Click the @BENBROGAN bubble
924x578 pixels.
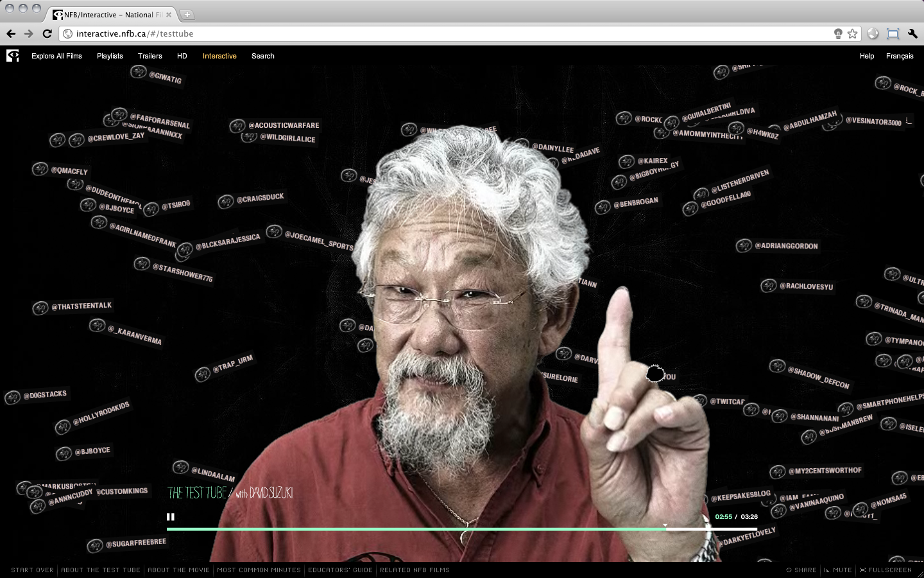tap(627, 204)
